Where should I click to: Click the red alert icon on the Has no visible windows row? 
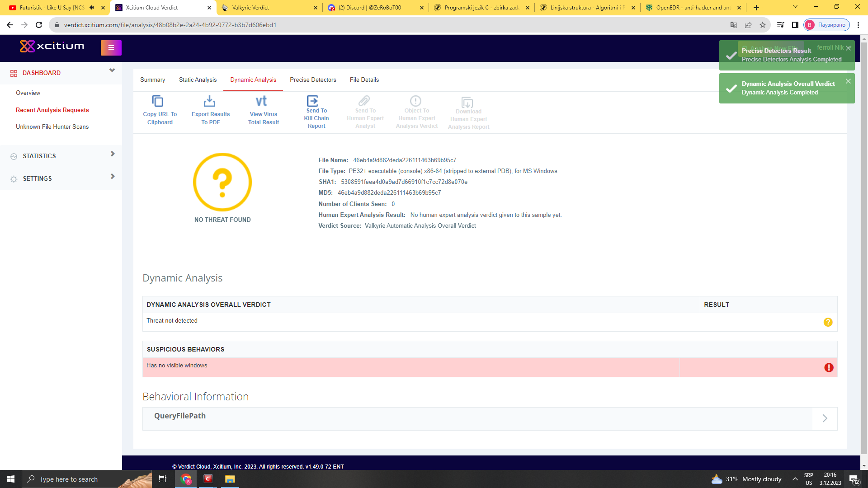click(828, 367)
